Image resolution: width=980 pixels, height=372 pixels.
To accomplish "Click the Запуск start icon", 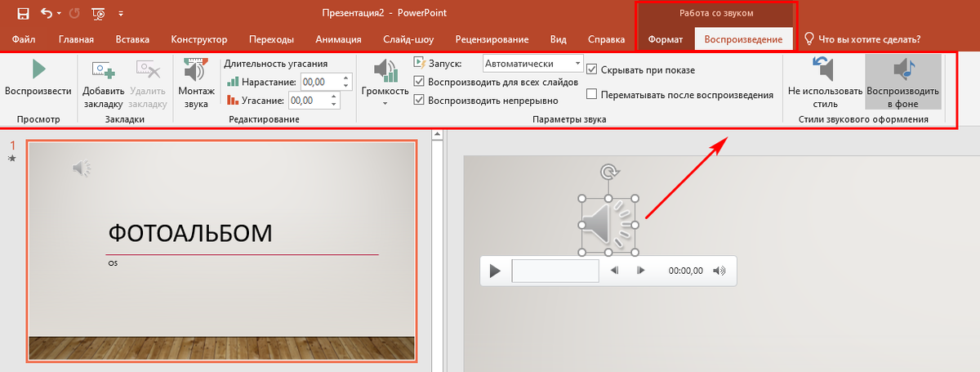I will point(420,63).
